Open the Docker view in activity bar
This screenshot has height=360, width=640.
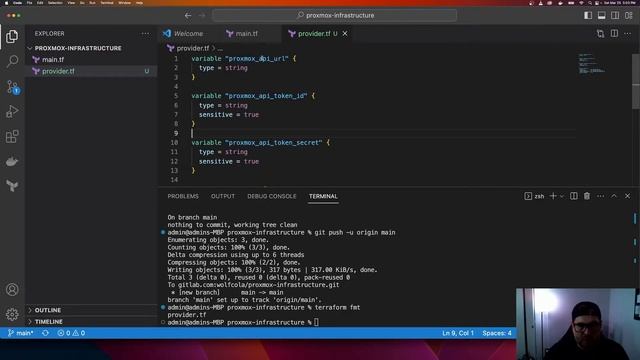tap(12, 162)
